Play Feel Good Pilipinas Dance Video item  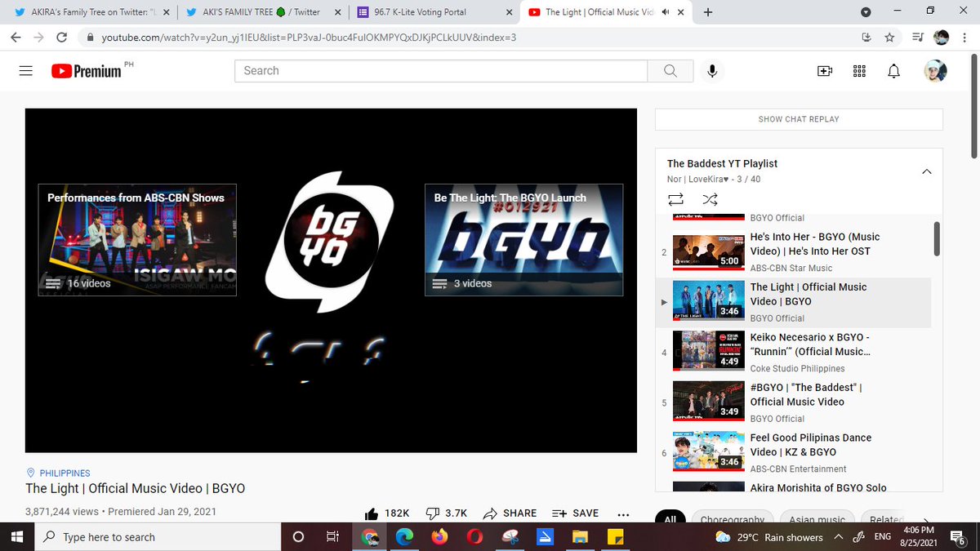tap(795, 453)
